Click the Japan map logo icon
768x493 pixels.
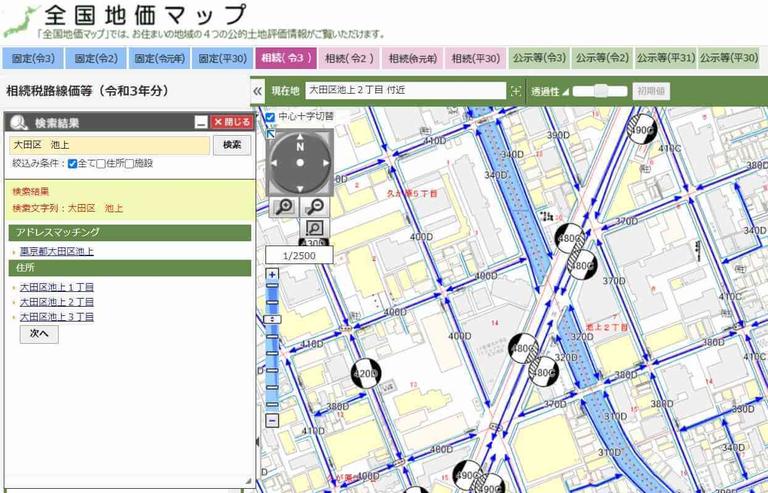[x=21, y=21]
